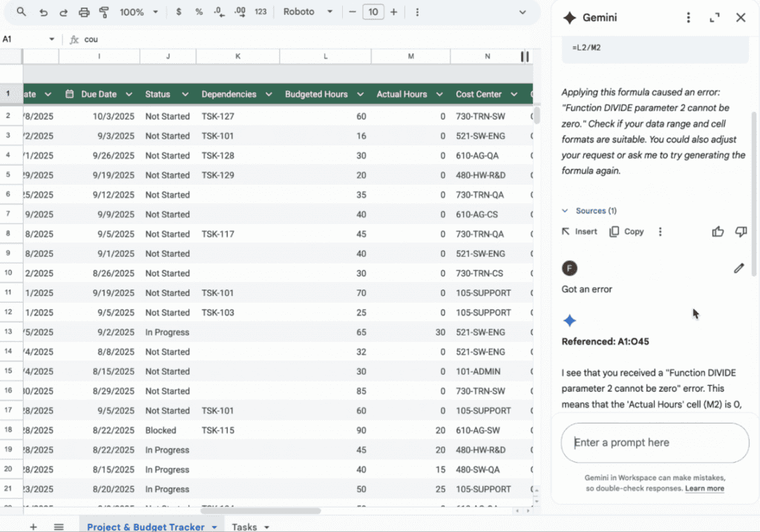Open Gemini panel more options
The height and width of the screenshot is (532, 760).
[x=688, y=18]
